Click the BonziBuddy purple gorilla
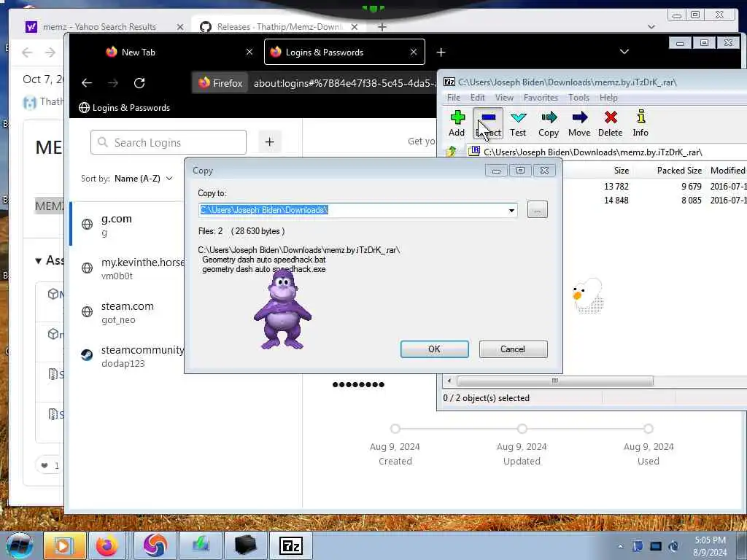 click(x=282, y=308)
